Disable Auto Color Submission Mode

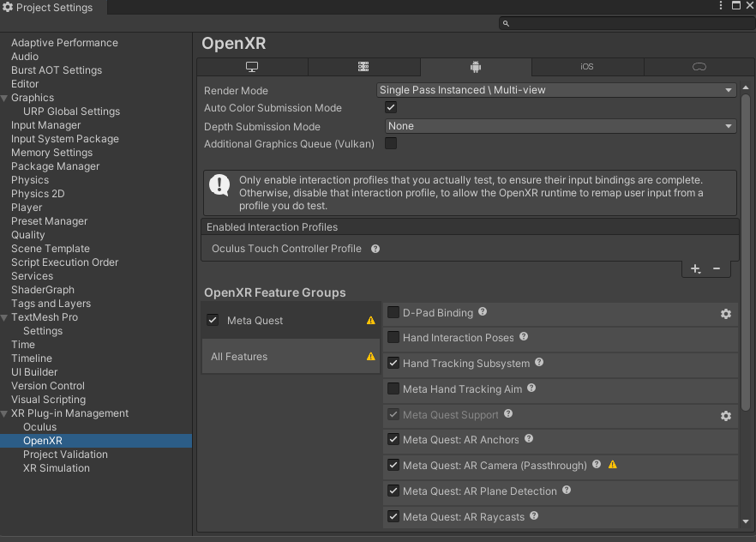(391, 108)
